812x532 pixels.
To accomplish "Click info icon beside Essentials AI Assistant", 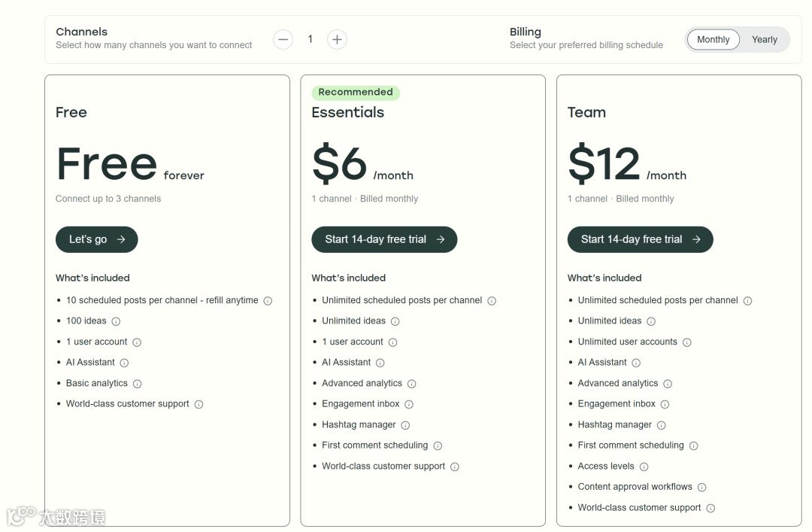I will 380,363.
